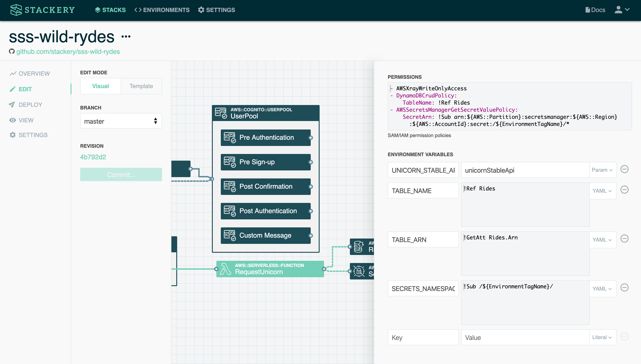
Task: Click Pre Sign-up trigger icon
Action: [230, 162]
